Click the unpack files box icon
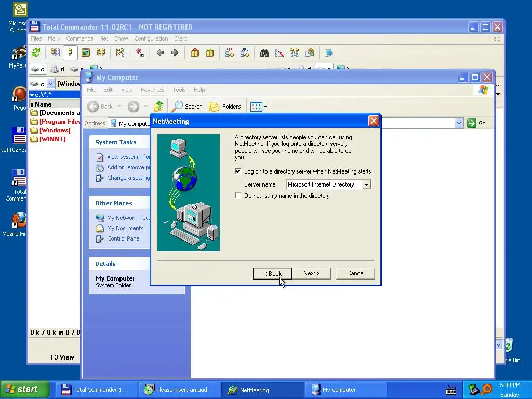 (x=210, y=52)
